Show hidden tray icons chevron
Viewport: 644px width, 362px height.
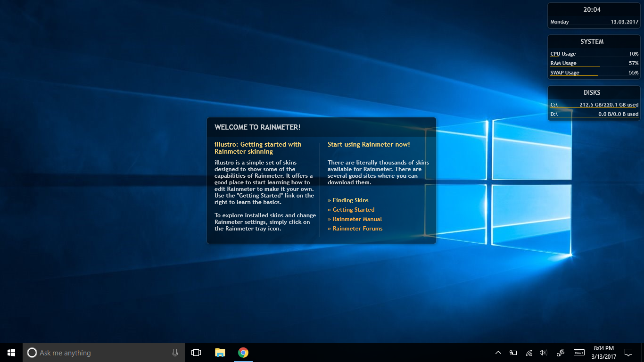pyautogui.click(x=498, y=353)
